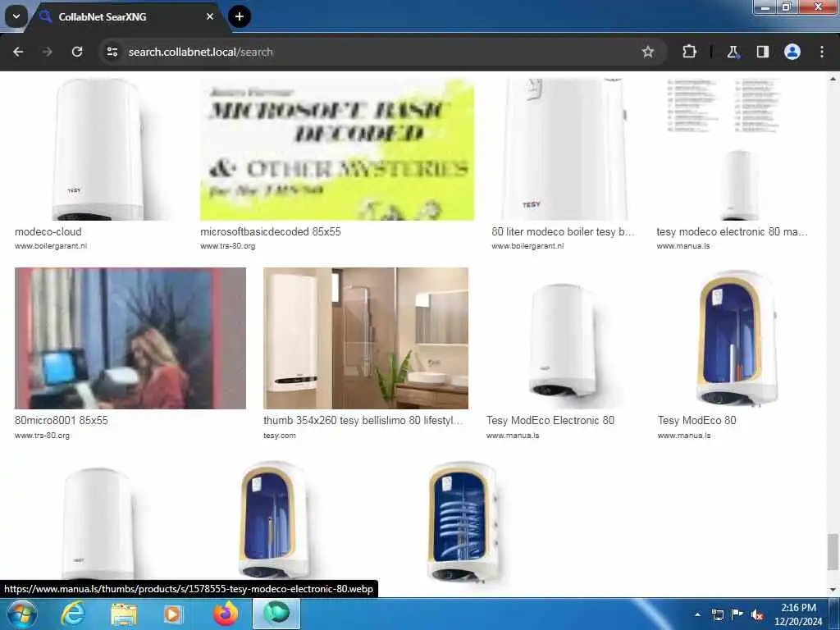Open the network tray icon
This screenshot has width=840, height=630.
[x=717, y=615]
